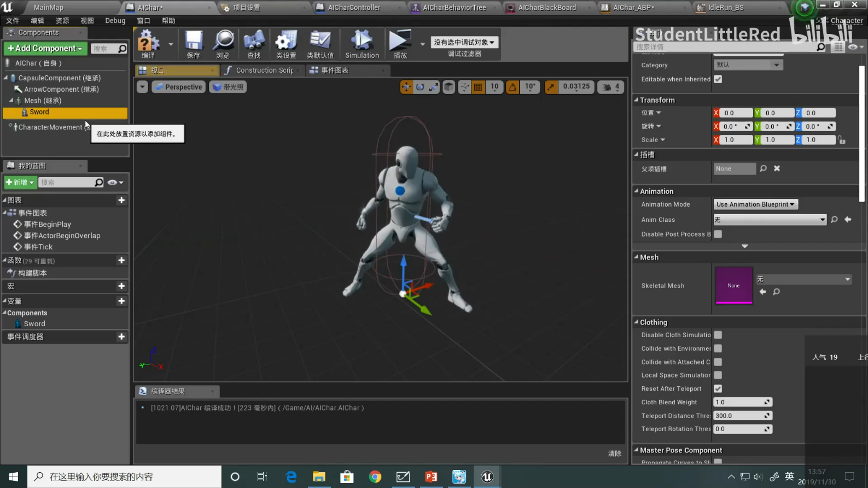Toggle scale snapping icon next to 0.03125

(x=551, y=87)
